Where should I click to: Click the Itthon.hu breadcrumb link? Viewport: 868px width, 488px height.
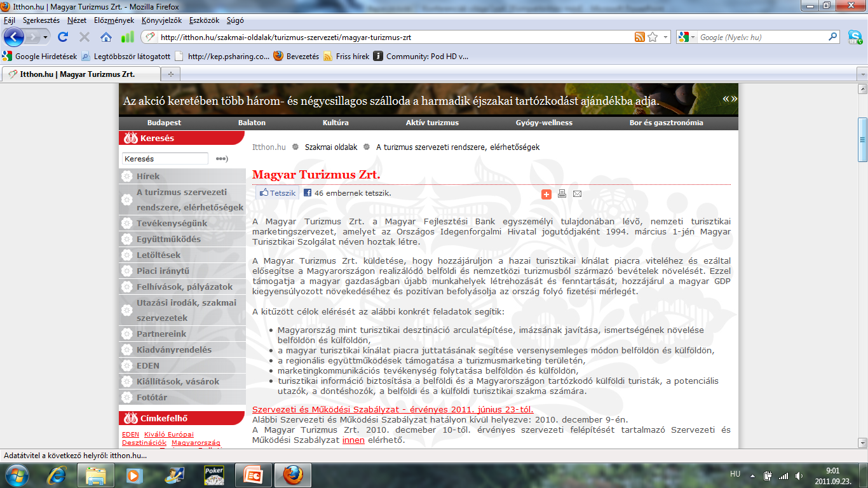(269, 147)
